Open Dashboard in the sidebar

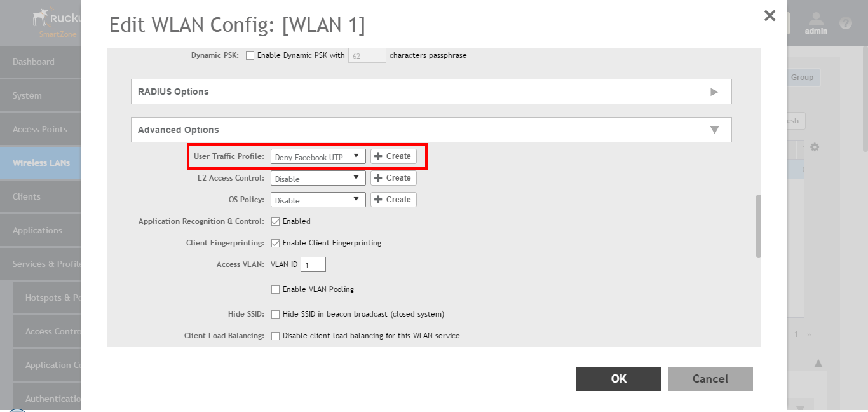pyautogui.click(x=34, y=62)
